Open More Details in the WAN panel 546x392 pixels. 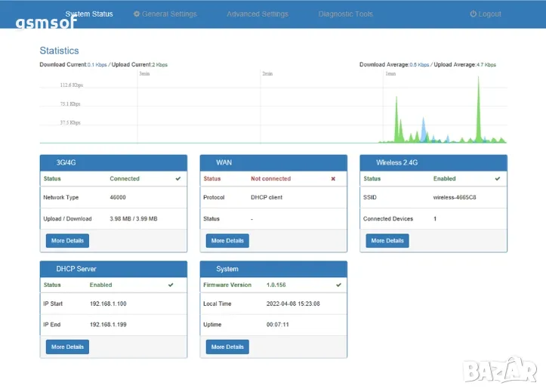click(227, 241)
